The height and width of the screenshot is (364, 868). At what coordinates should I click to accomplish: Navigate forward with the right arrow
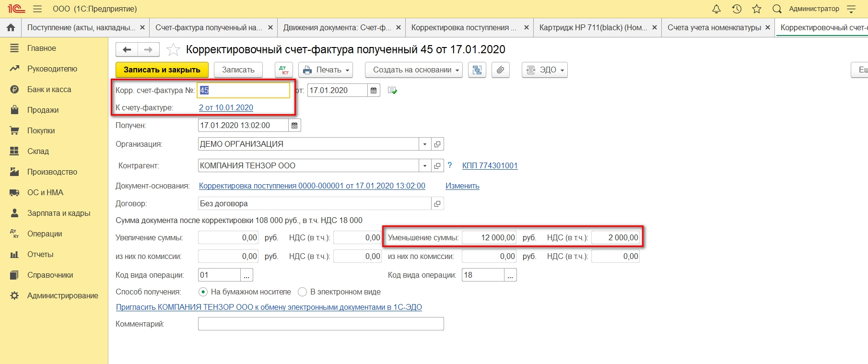pyautogui.click(x=149, y=49)
